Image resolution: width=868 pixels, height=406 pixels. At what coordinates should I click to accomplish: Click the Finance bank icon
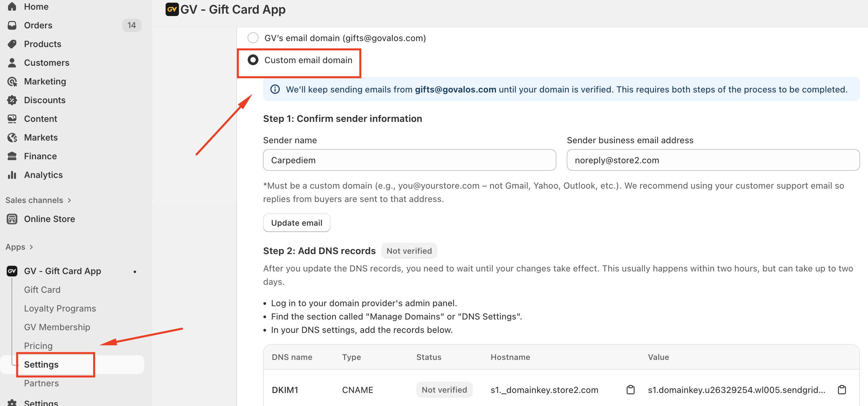point(12,156)
